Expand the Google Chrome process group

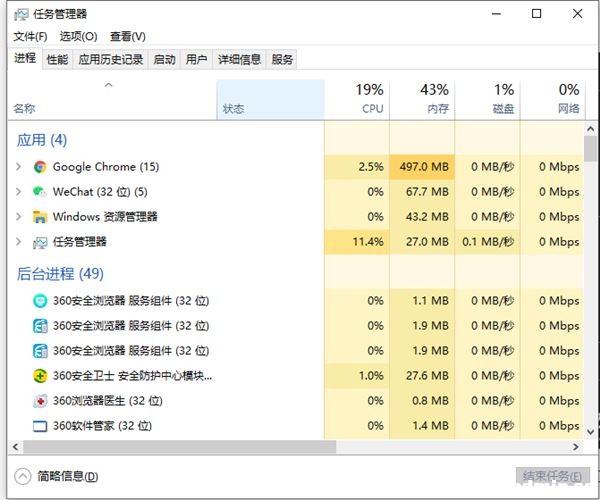pos(18,167)
